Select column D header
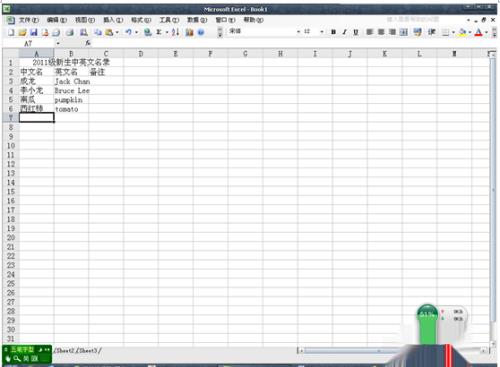This screenshot has width=500, height=367. pos(141,53)
